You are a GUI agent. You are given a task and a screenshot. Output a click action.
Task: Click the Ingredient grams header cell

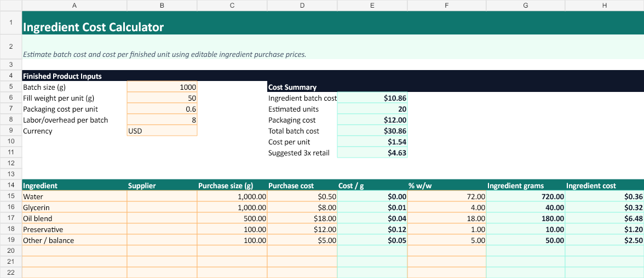coord(526,185)
